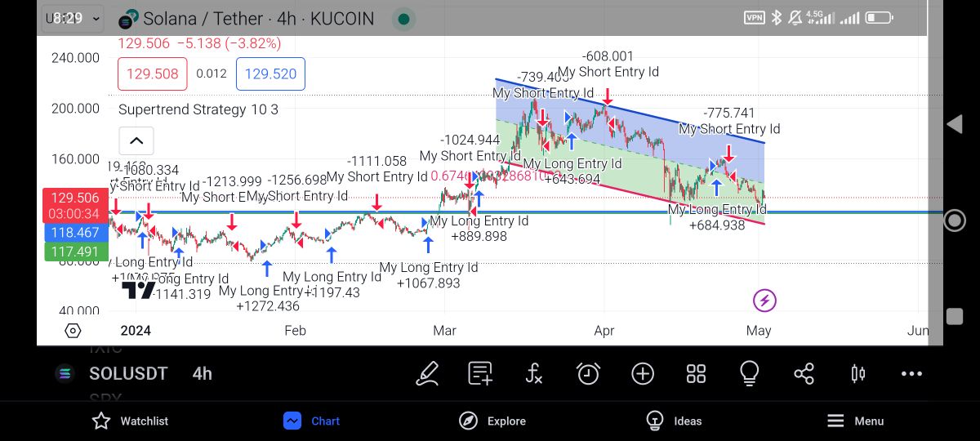Open the Watchlist tab
980x441 pixels.
pyautogui.click(x=130, y=421)
